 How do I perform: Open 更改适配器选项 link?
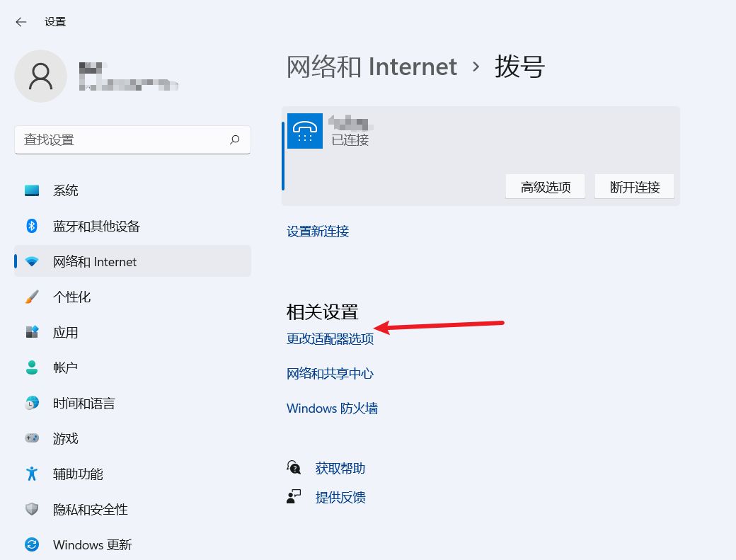(330, 338)
